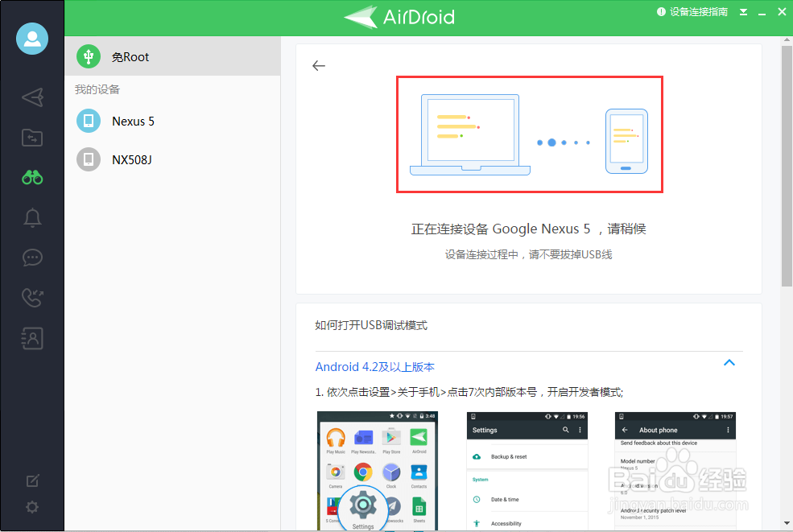Click the 正在连接设备 Google Nexus 5 status text
793x532 pixels.
pos(528,229)
